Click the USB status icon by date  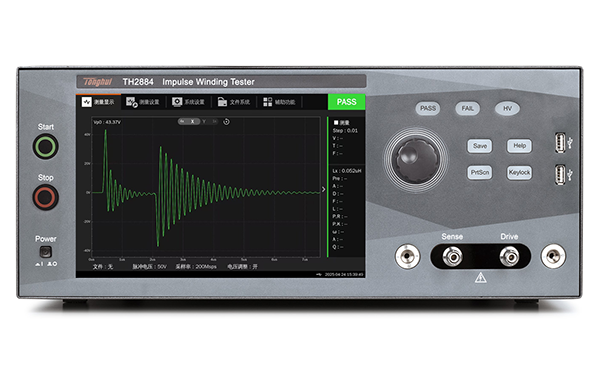319,274
